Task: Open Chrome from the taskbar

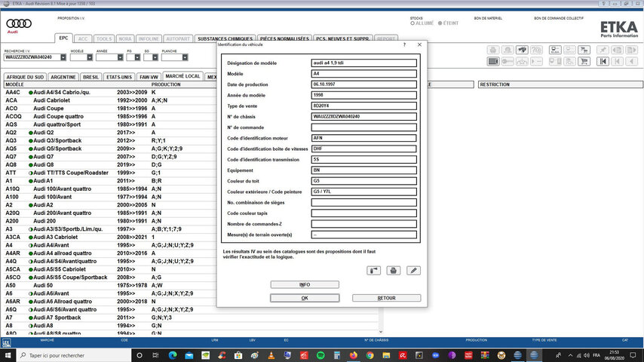Action: tap(370, 355)
